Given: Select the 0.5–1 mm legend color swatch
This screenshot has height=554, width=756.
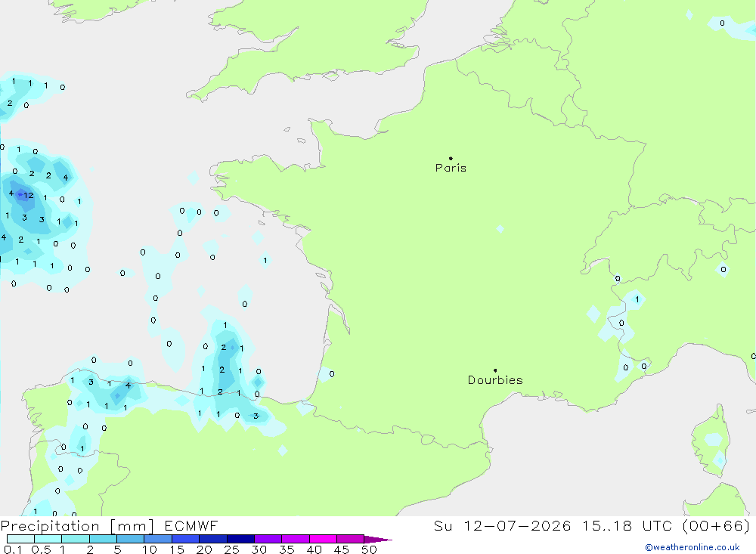Looking at the screenshot, I should click(48, 539).
